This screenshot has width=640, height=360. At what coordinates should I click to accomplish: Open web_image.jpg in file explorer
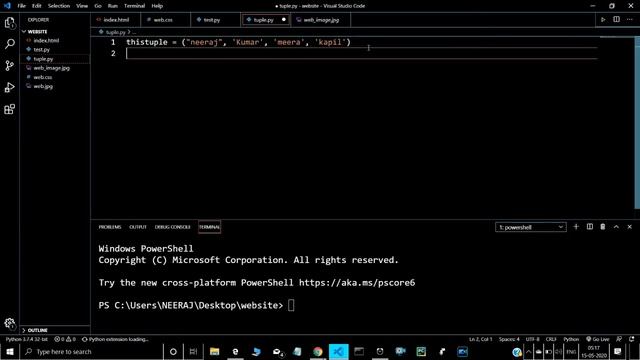[x=51, y=68]
